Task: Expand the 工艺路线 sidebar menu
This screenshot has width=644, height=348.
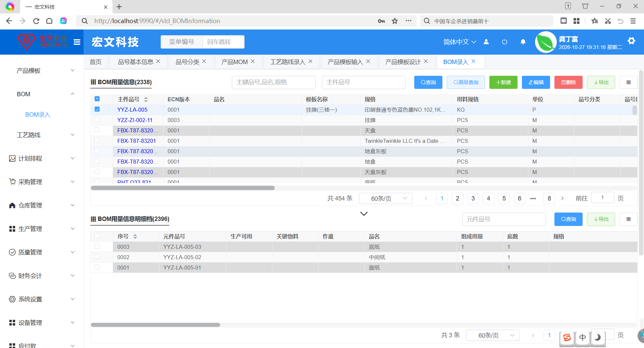Action: point(42,135)
